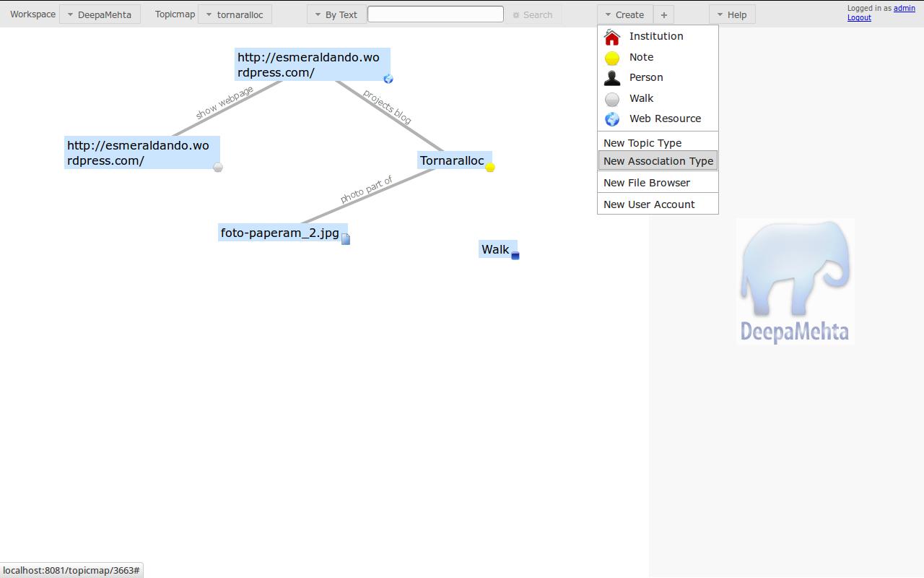
Task: Click the 'photo part of' association label
Action: coord(366,189)
